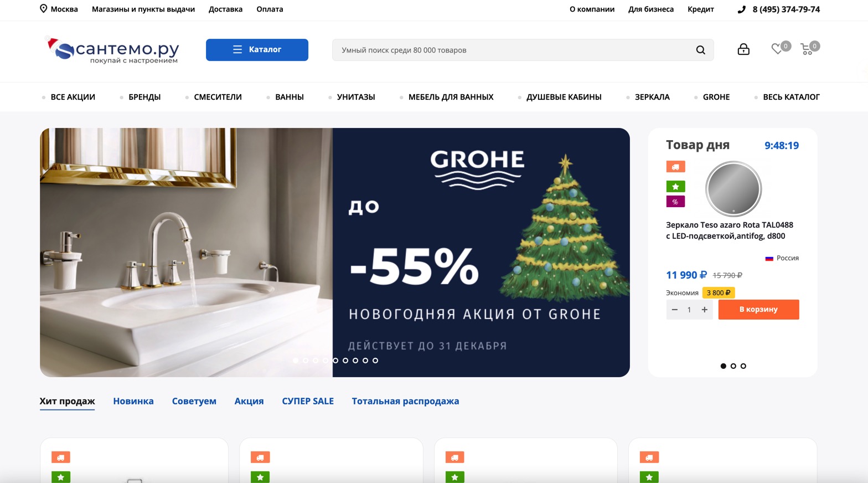The width and height of the screenshot is (868, 483).
Task: Increase quantity with the plus button
Action: 705,310
